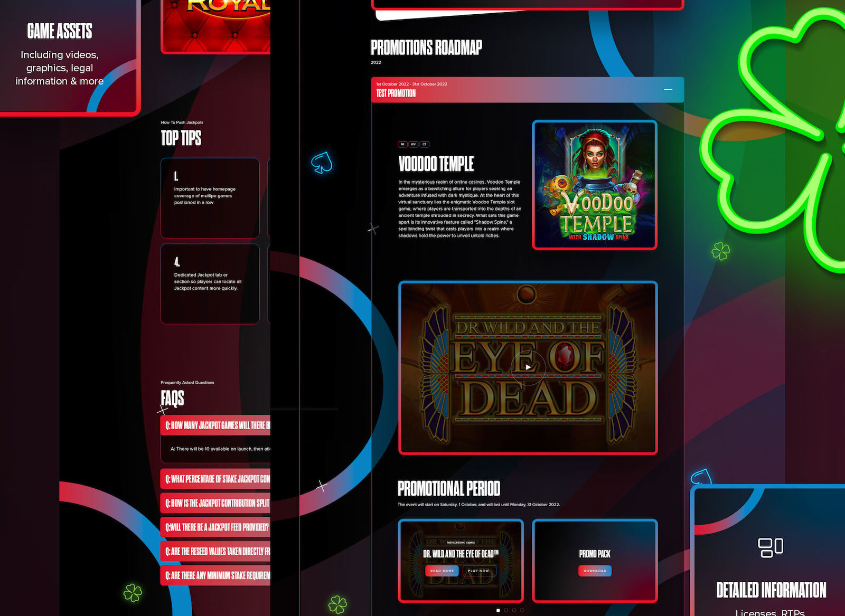Select the first carousel pagination dot

click(498, 610)
